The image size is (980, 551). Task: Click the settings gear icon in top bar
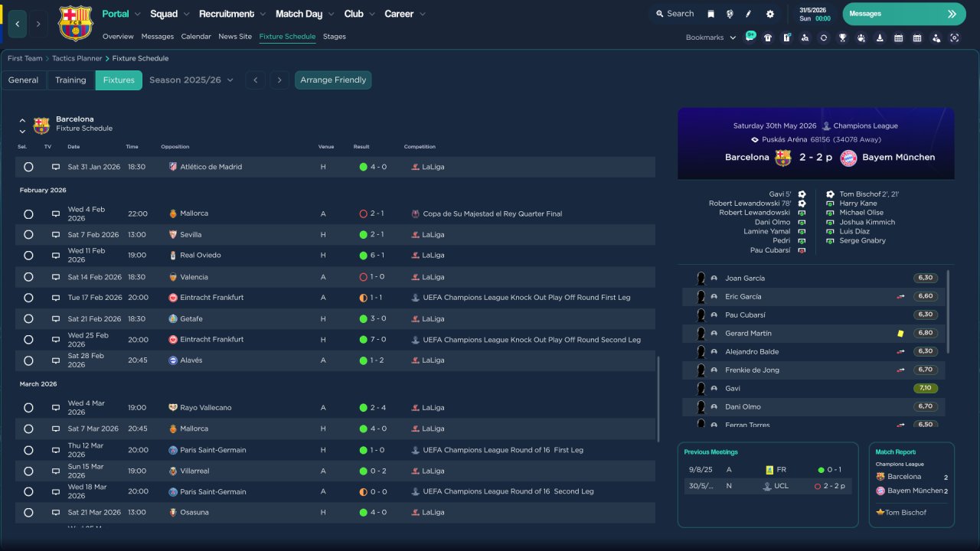click(x=769, y=14)
